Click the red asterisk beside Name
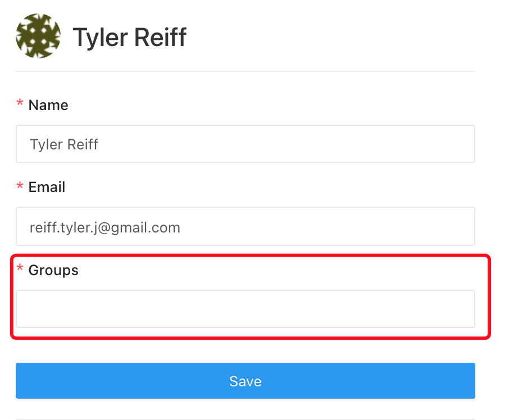 click(20, 103)
